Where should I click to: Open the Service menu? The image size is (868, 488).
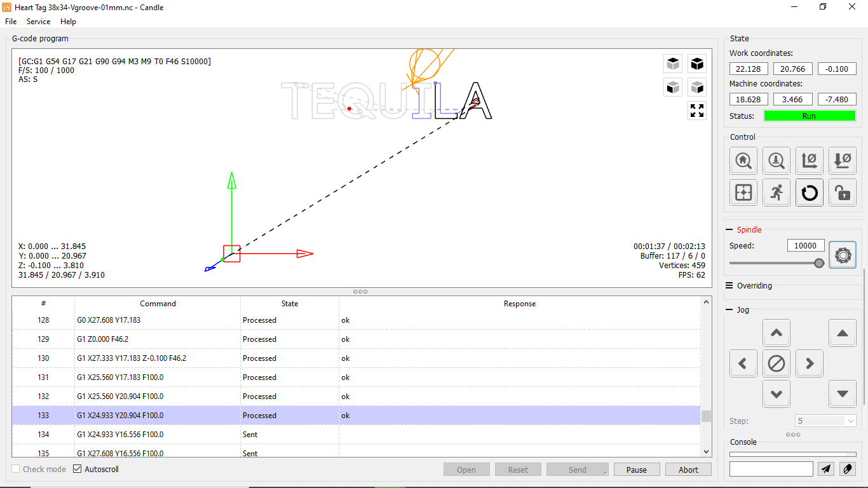click(38, 22)
